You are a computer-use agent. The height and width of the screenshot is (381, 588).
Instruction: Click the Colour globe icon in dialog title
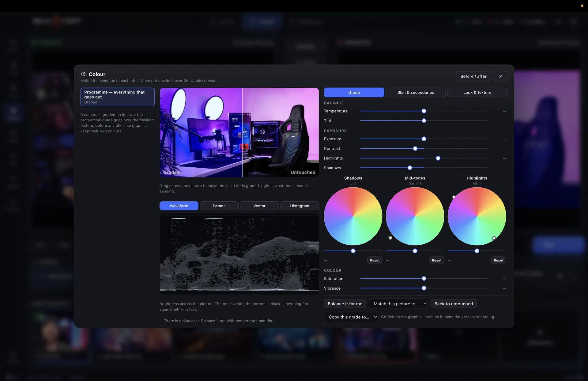tap(83, 74)
